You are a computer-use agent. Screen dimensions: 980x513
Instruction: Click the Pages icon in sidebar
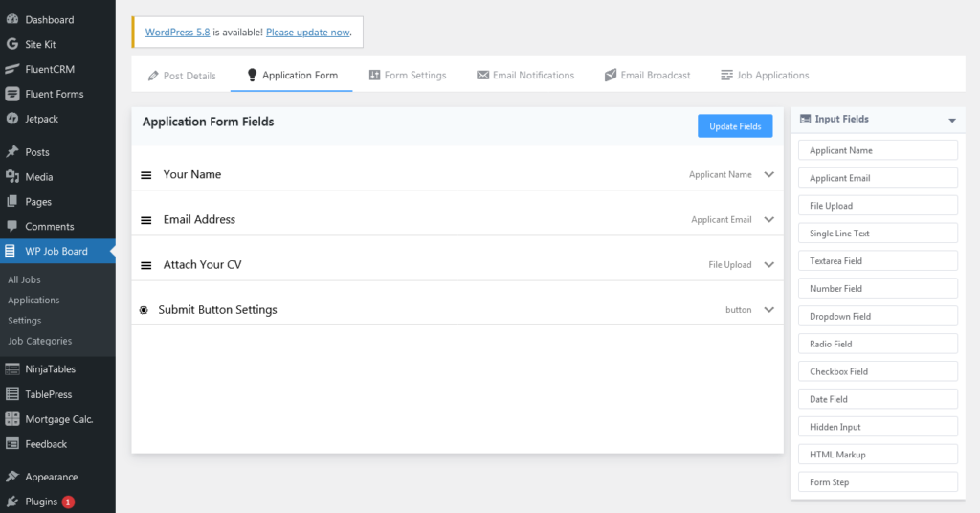pos(11,201)
